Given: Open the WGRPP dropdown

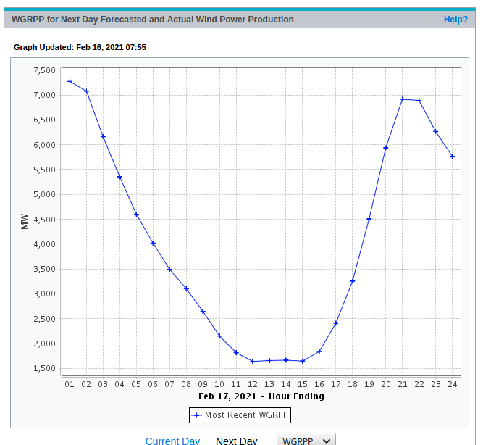Looking at the screenshot, I should tap(306, 440).
